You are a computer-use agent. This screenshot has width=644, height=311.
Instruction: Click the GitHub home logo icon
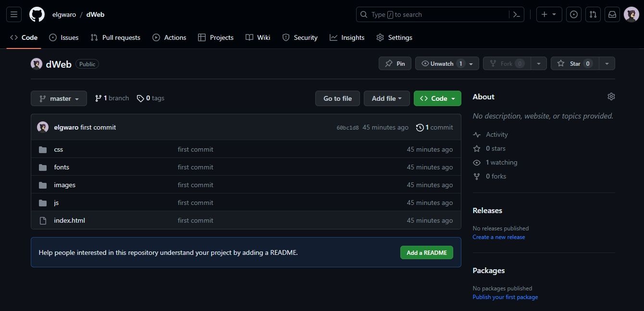point(37,14)
